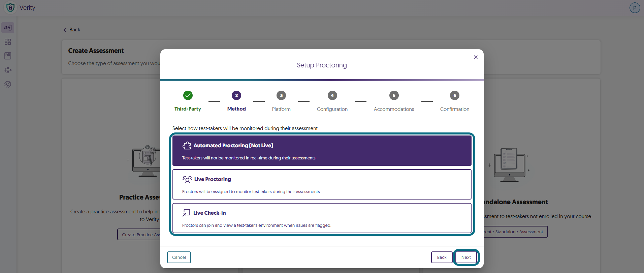Click the dialog's Back button
Image resolution: width=644 pixels, height=273 pixels.
tap(442, 257)
